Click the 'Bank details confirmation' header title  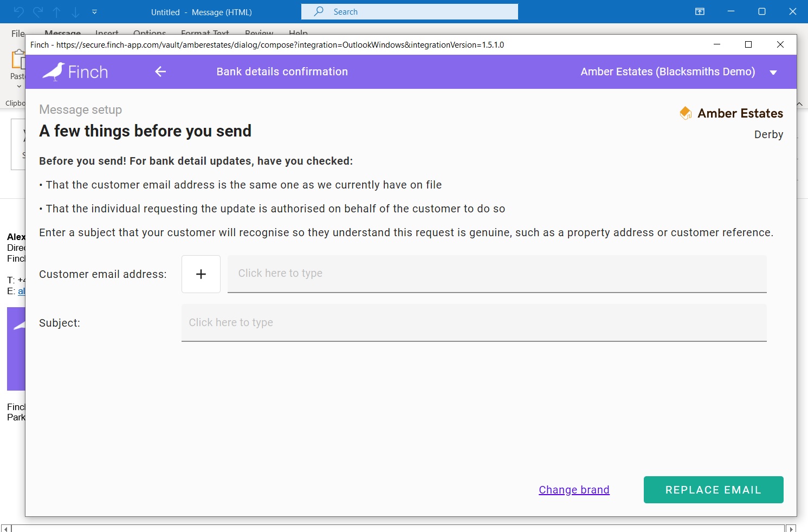(x=282, y=72)
